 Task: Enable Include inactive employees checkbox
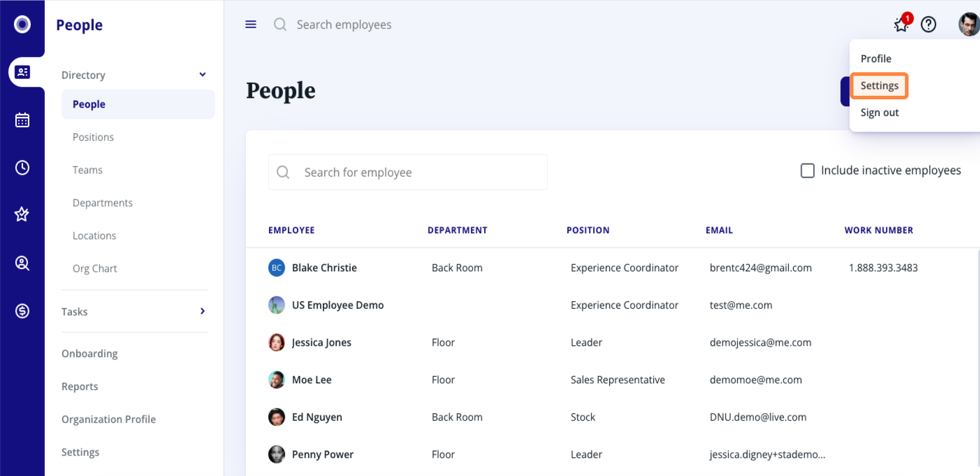[x=807, y=171]
